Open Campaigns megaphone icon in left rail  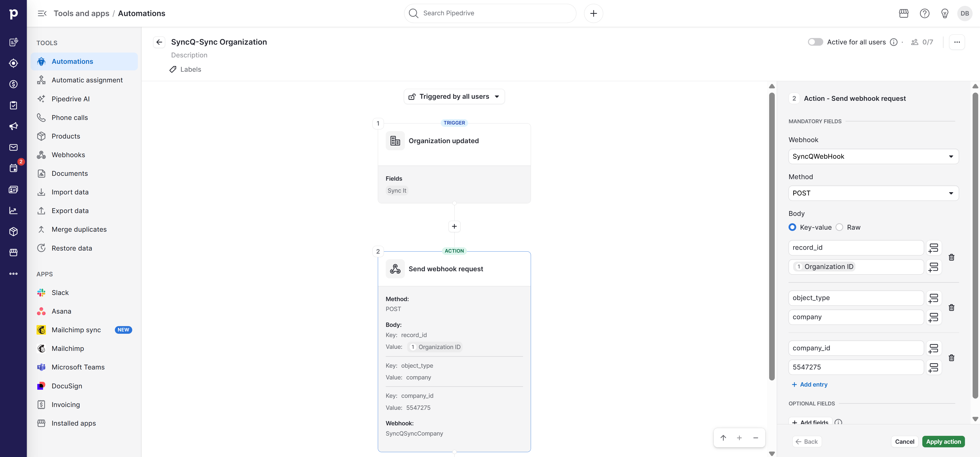coord(13,126)
